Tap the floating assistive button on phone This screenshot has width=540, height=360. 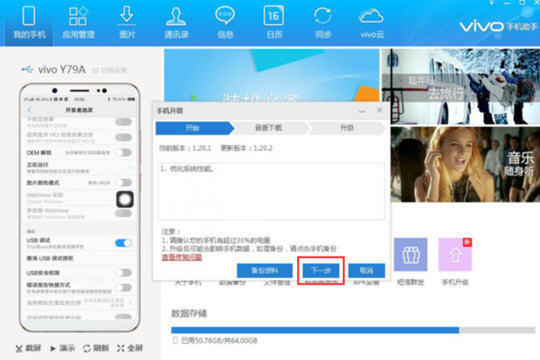[x=125, y=199]
